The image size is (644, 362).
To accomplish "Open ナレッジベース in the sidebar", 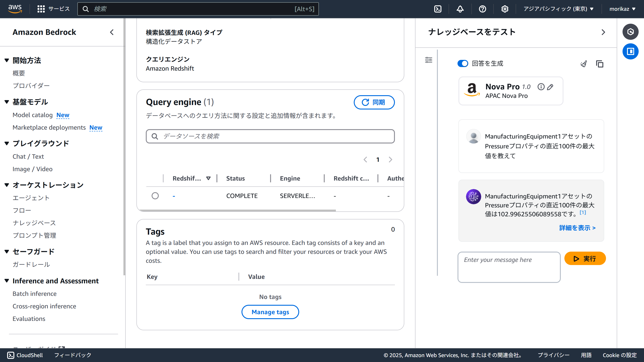I will (34, 223).
